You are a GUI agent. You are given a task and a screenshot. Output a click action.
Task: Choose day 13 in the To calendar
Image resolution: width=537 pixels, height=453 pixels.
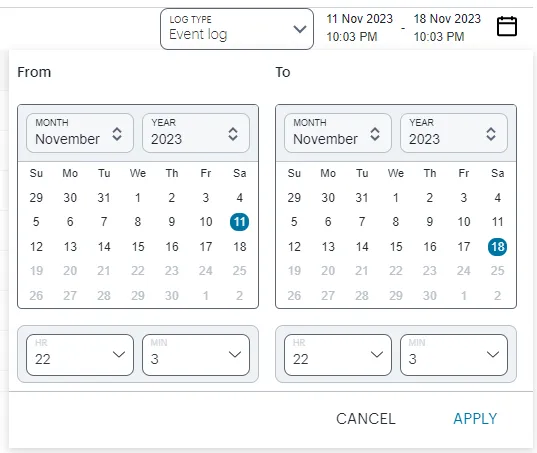point(328,247)
